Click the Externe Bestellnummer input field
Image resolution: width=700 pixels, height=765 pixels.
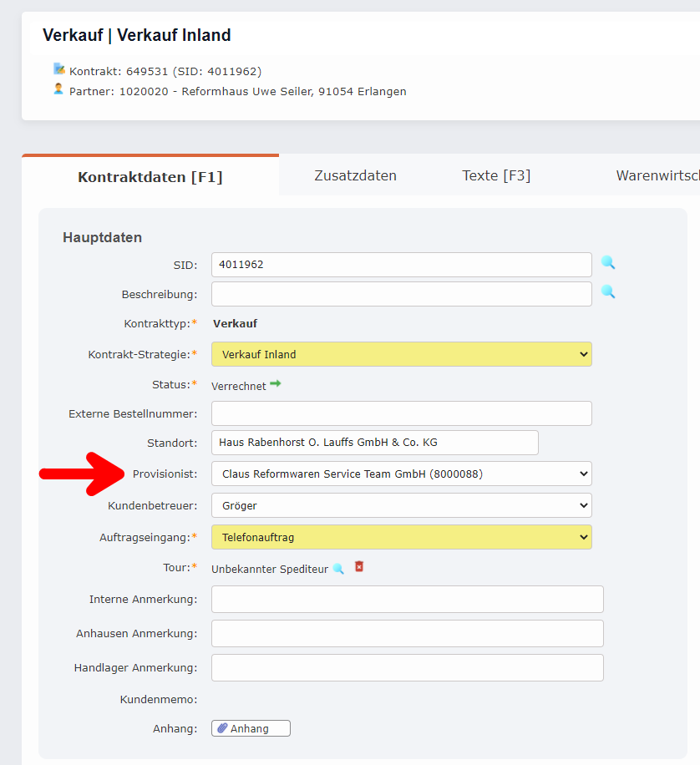pos(401,413)
